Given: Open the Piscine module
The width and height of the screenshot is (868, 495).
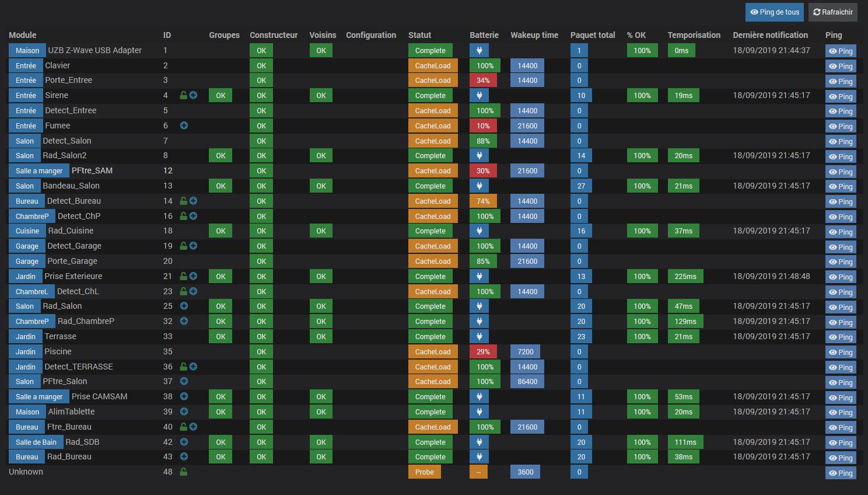Looking at the screenshot, I should (x=58, y=351).
